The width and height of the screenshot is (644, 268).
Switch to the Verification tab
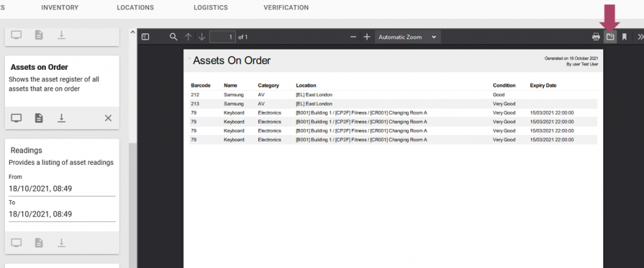(286, 8)
